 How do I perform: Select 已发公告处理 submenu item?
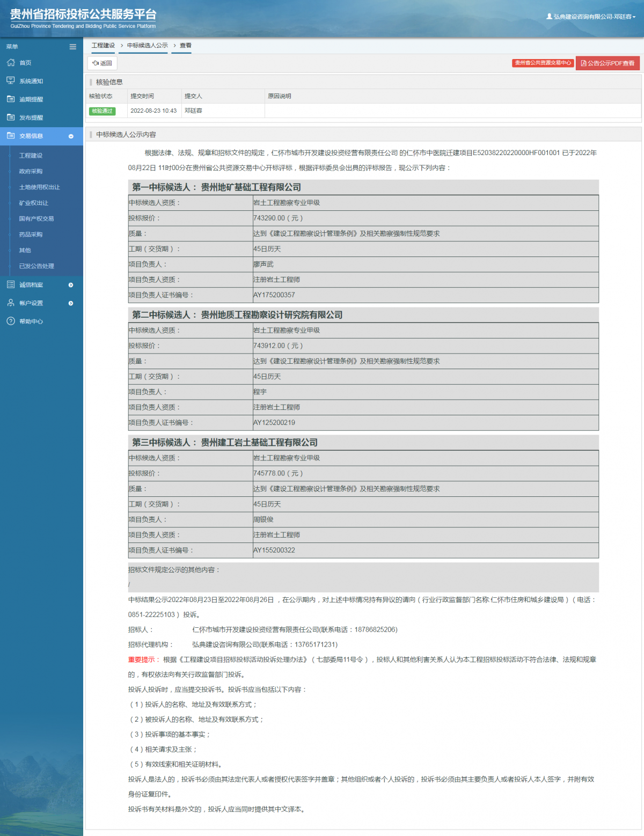[x=36, y=266]
